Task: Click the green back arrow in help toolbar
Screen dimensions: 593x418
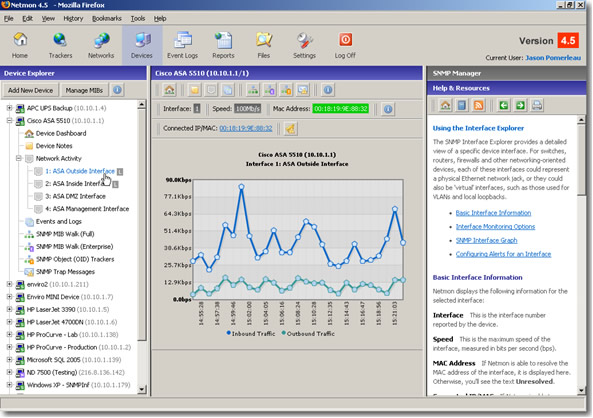Action: click(503, 105)
